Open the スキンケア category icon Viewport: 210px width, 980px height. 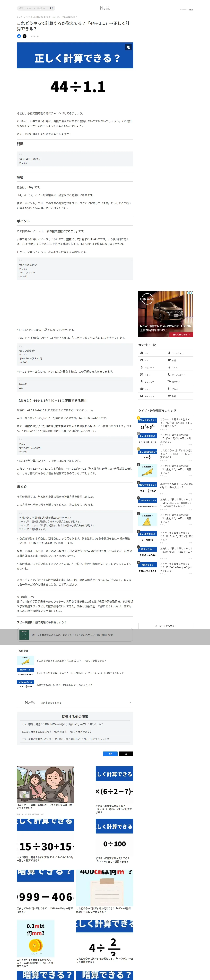[x=142, y=367]
